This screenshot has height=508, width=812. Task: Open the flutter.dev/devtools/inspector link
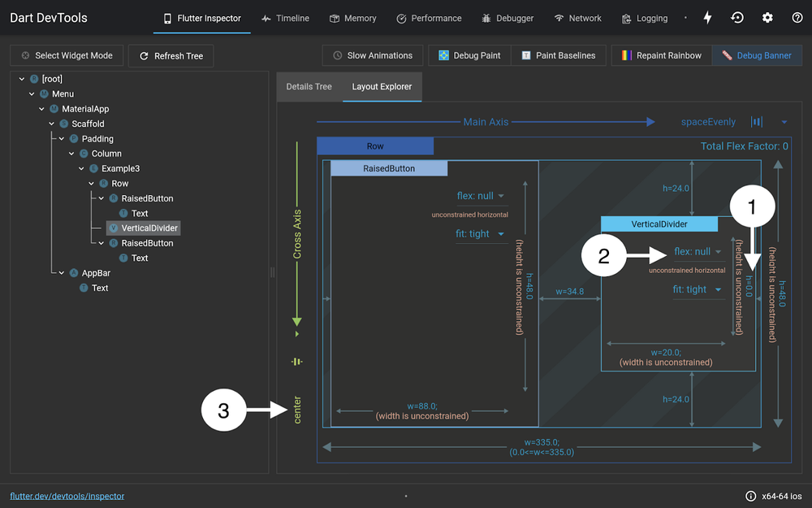67,496
